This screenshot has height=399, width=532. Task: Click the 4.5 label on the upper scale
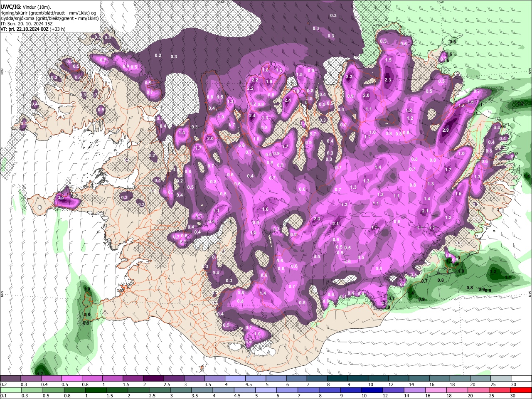click(249, 385)
